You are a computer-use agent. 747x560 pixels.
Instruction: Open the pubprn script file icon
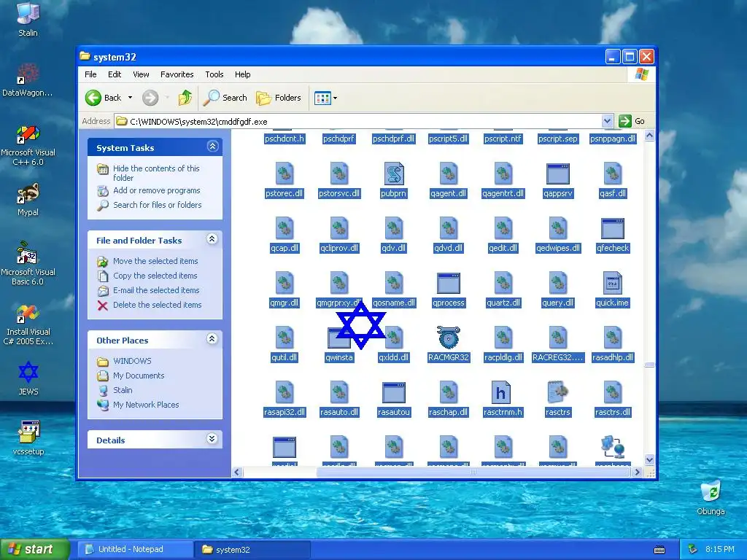click(x=393, y=174)
